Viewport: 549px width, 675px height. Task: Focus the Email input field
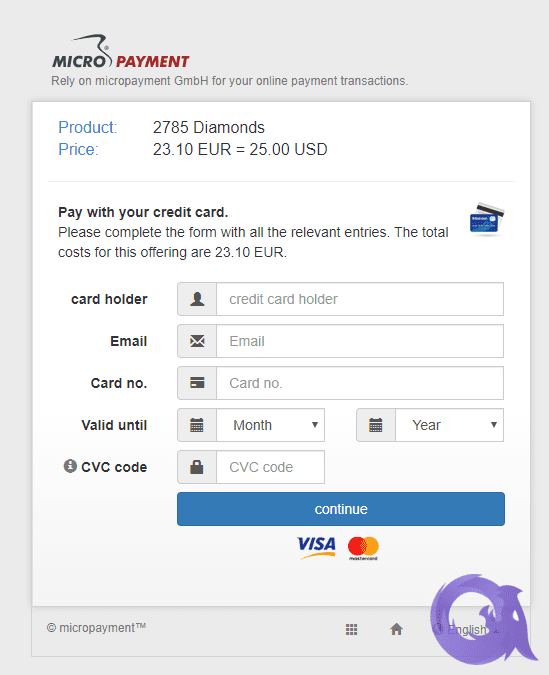click(x=360, y=341)
